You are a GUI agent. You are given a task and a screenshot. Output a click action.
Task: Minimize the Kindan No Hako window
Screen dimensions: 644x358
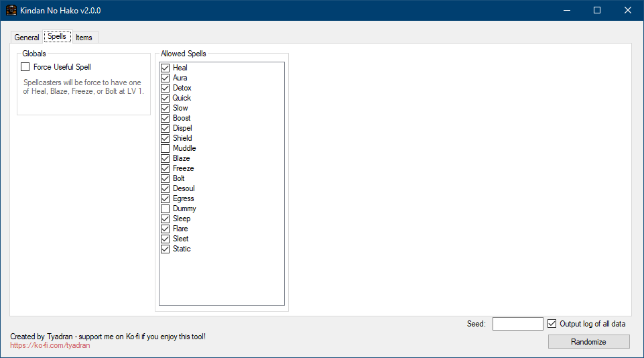click(x=566, y=10)
